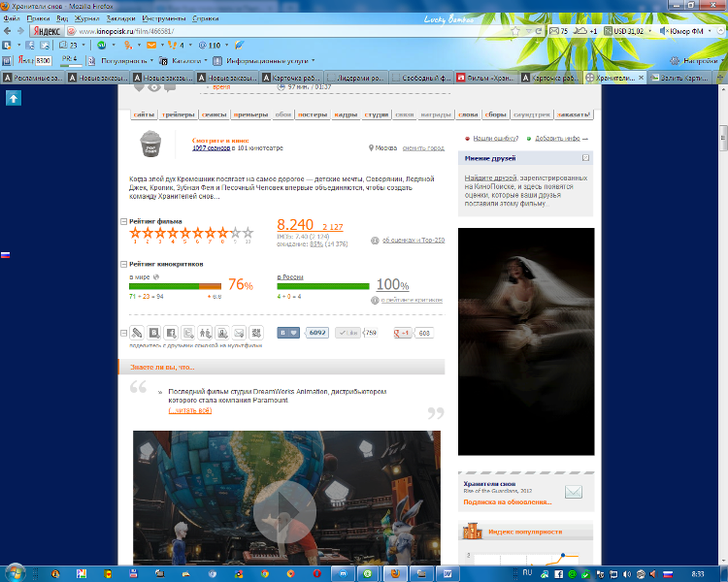Click 'Подписка на обновления...' link
The width and height of the screenshot is (728, 582).
[x=508, y=502]
